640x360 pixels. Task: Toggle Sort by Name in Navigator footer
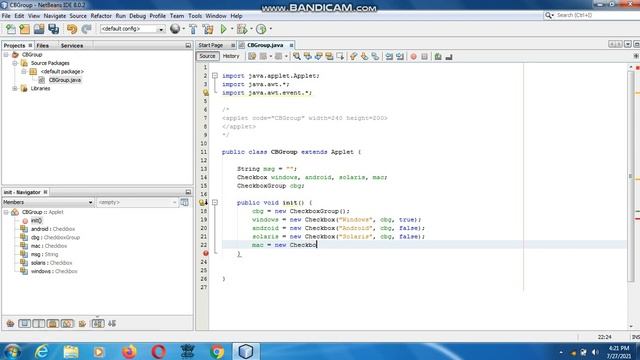[x=98, y=324]
